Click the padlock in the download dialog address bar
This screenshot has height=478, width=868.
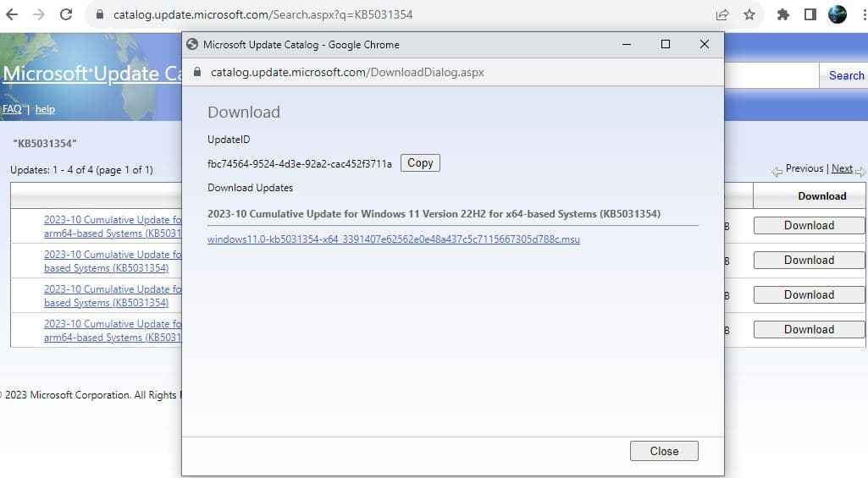tap(197, 72)
